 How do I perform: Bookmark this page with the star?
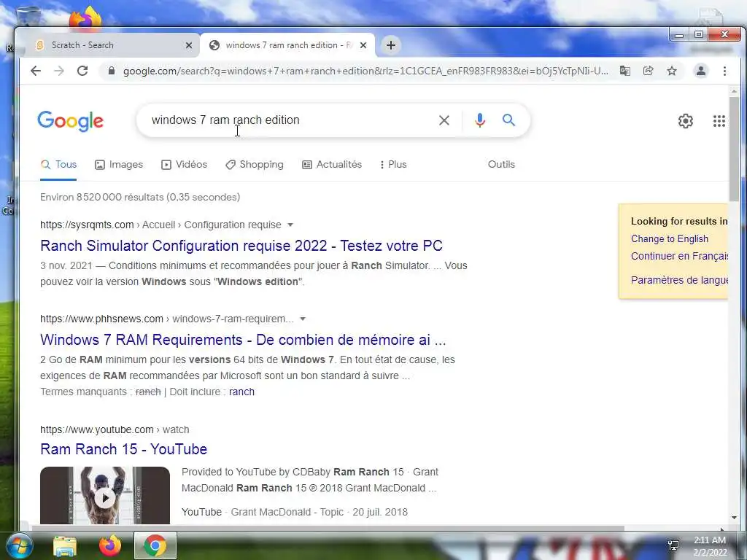(672, 71)
